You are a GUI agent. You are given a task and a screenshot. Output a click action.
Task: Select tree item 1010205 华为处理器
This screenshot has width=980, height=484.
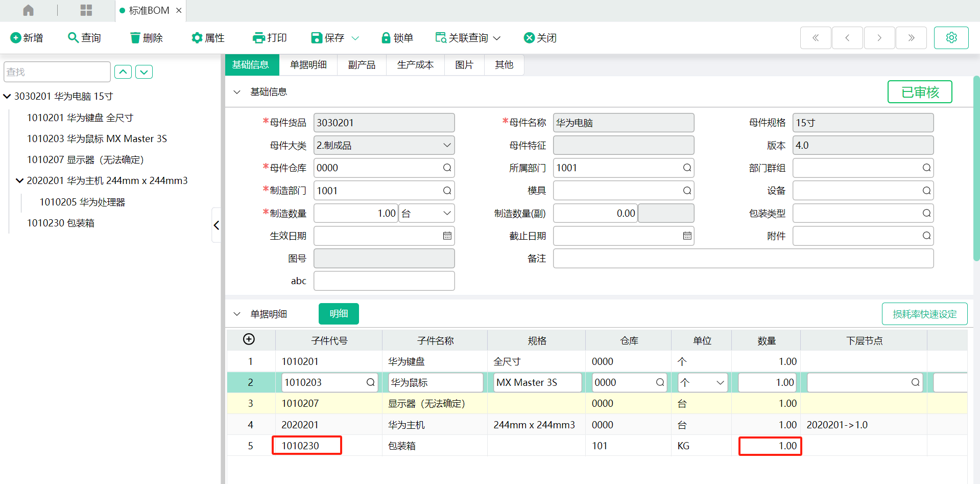82,202
